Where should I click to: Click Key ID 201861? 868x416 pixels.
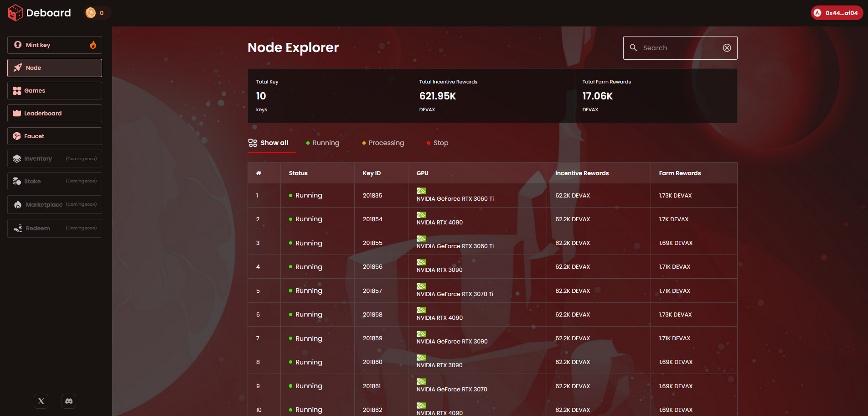pyautogui.click(x=372, y=386)
